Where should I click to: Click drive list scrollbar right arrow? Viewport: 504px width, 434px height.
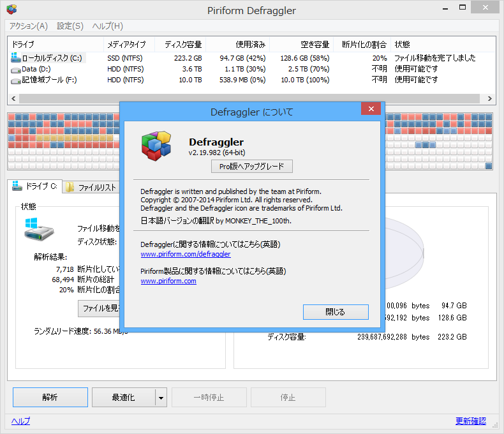point(489,98)
